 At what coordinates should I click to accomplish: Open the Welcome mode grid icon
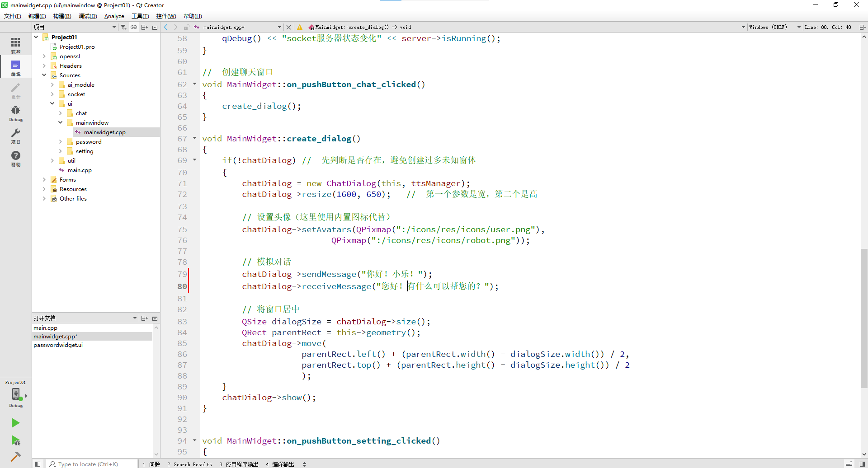click(15, 45)
